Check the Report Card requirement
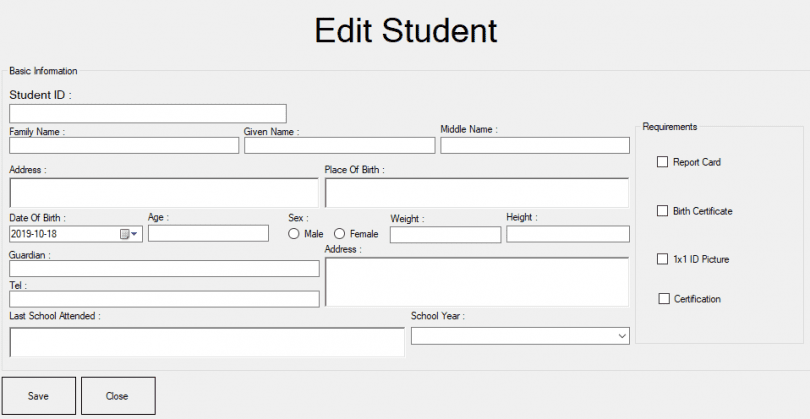 (662, 162)
